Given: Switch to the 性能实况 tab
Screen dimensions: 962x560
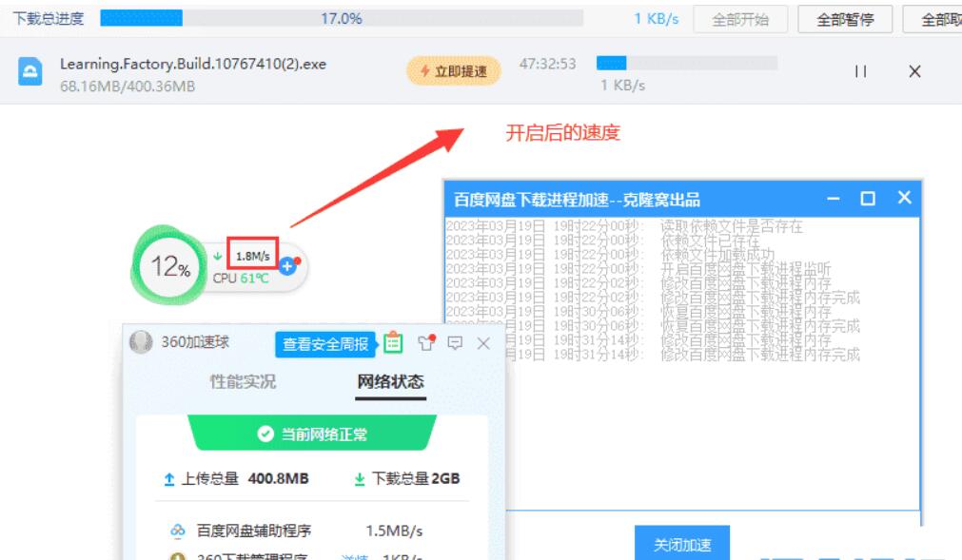Looking at the screenshot, I should pos(243,381).
